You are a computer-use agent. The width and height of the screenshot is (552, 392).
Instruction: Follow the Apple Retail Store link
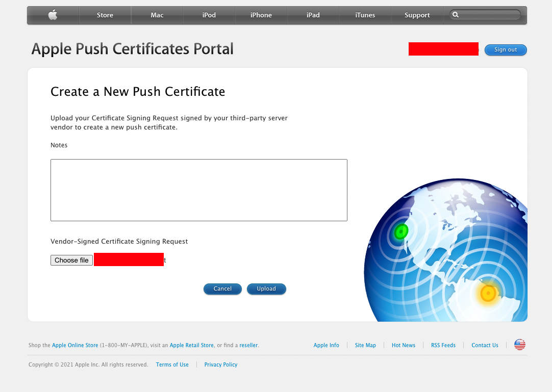pyautogui.click(x=192, y=346)
